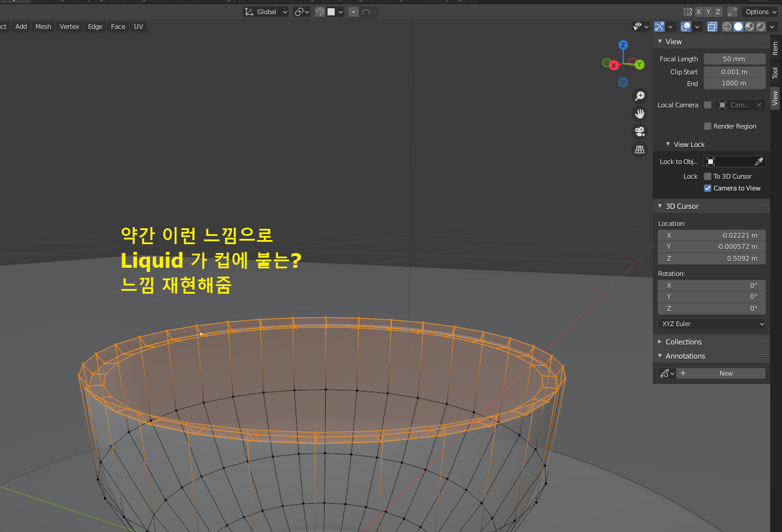The width and height of the screenshot is (782, 532).
Task: Open the Face menu
Action: point(118,27)
